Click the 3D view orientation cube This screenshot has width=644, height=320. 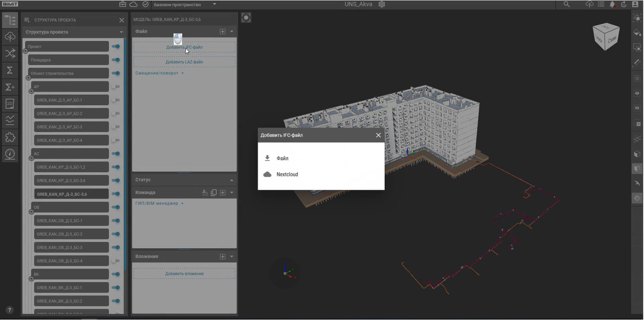[x=606, y=36]
